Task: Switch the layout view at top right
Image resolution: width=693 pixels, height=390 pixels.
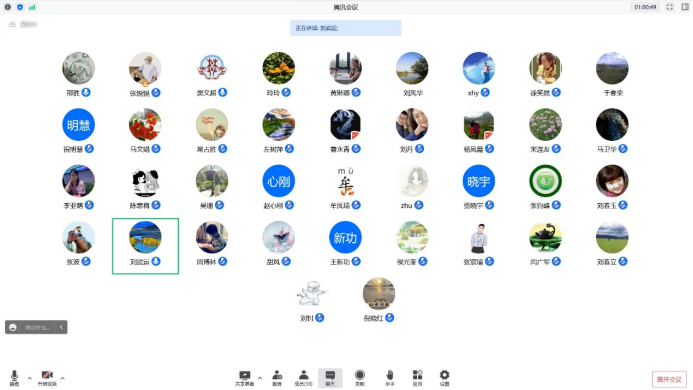Action: point(685,7)
